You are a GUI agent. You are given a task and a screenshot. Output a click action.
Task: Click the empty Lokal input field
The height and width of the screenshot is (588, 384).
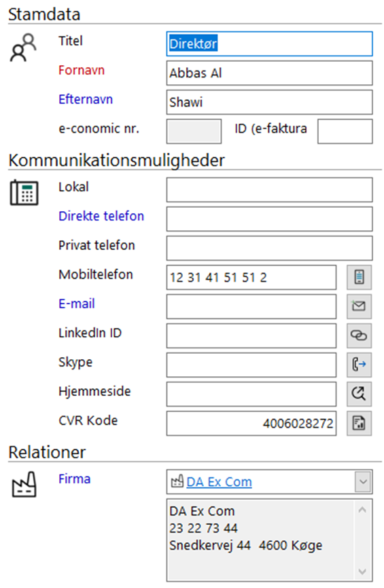pos(270,189)
